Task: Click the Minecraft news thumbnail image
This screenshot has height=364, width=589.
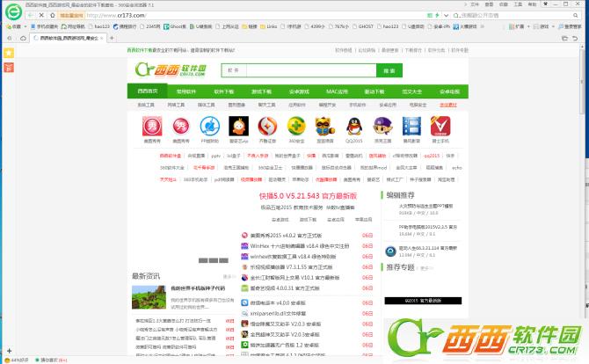Action: click(149, 297)
